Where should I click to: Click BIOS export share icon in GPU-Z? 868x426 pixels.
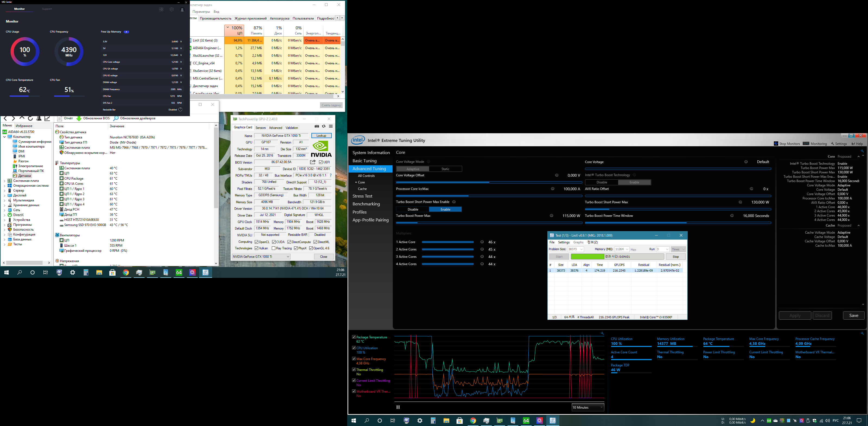313,162
